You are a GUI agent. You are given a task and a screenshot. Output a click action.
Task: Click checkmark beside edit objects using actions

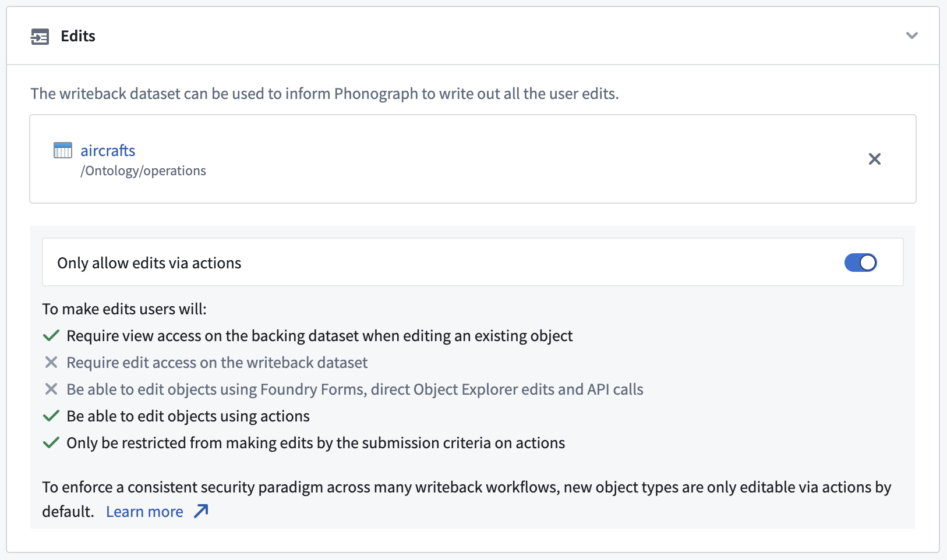[x=51, y=416]
